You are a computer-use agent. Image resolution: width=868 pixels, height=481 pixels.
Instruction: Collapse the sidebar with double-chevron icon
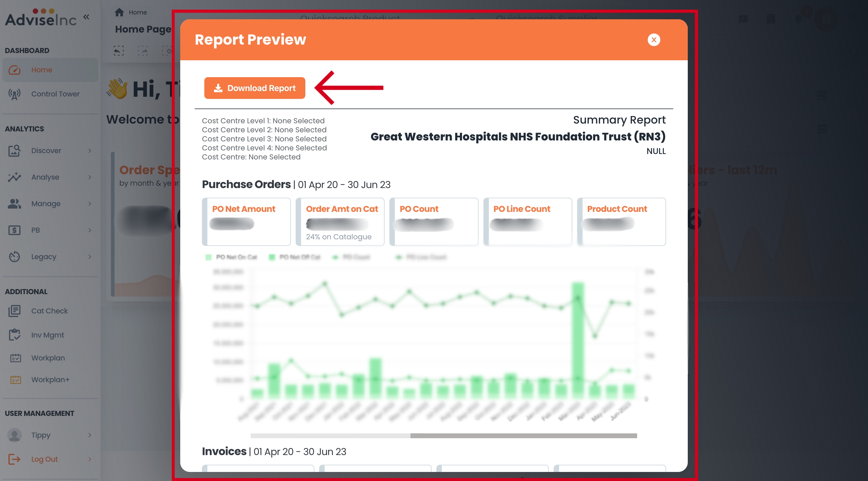86,17
